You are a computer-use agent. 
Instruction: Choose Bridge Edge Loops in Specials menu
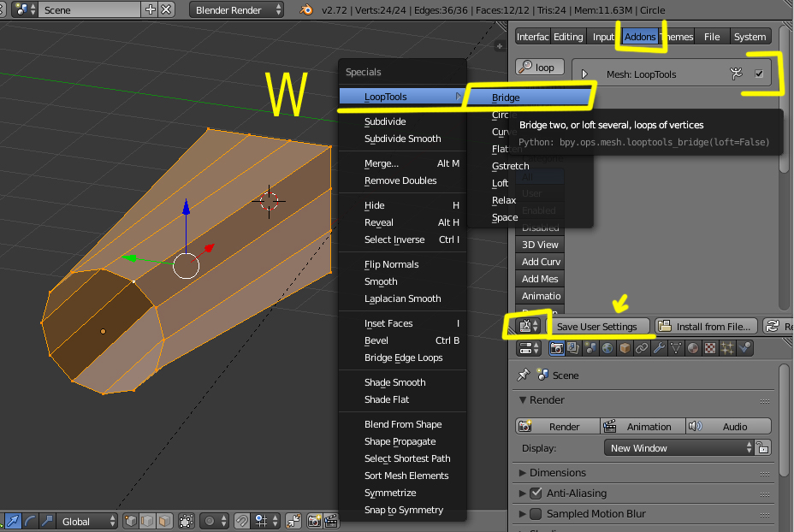point(403,358)
